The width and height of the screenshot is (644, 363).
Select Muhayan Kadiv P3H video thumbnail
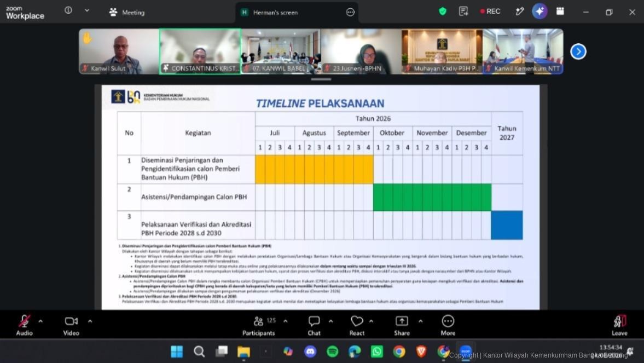point(442,51)
